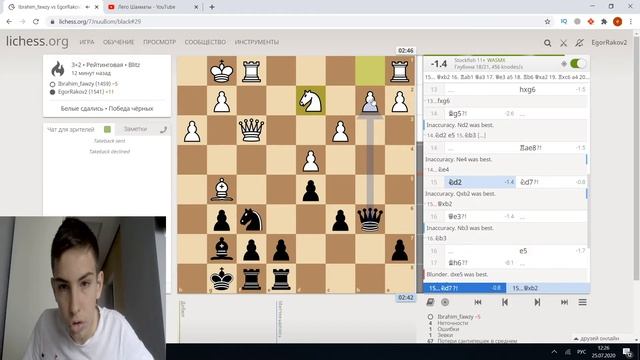Open the ПРОСМОТР menu
Image resolution: width=640 pixels, height=360 pixels.
pyautogui.click(x=160, y=42)
